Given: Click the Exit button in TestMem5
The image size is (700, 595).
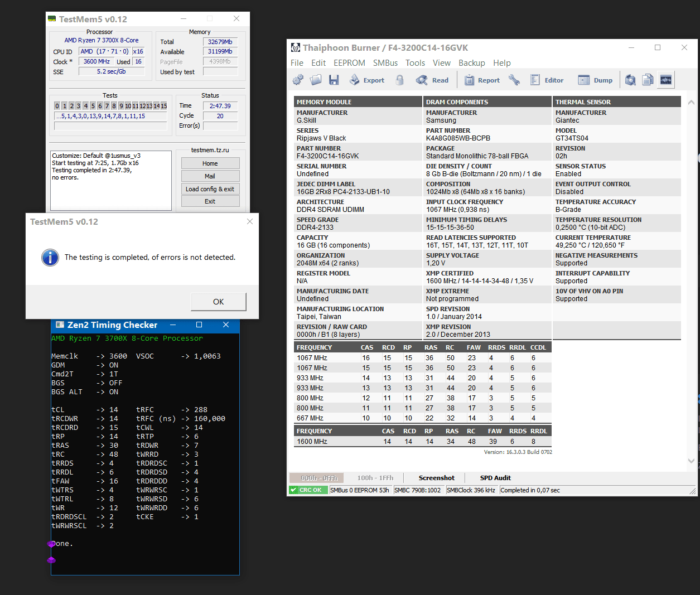Looking at the screenshot, I should pos(210,201).
